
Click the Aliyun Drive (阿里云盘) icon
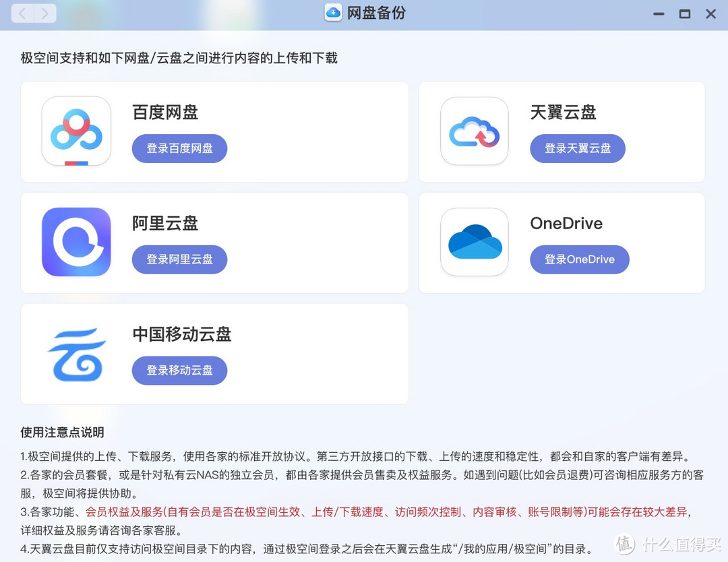(x=76, y=242)
